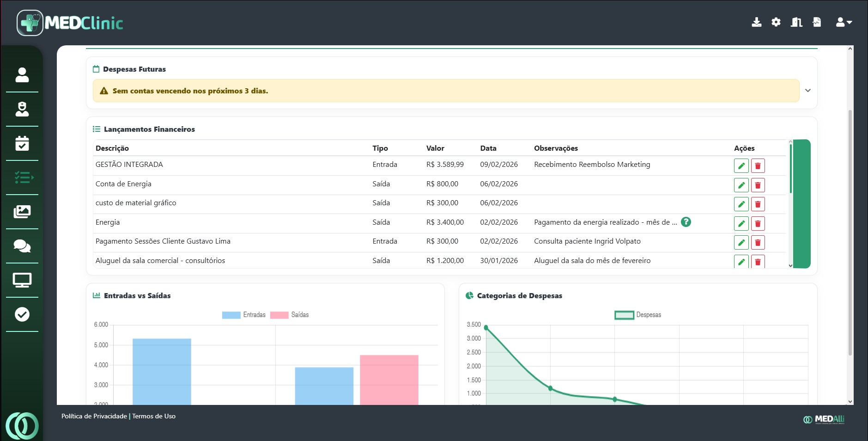868x441 pixels.
Task: Open the doctor profile sidebar icon
Action: point(22,109)
